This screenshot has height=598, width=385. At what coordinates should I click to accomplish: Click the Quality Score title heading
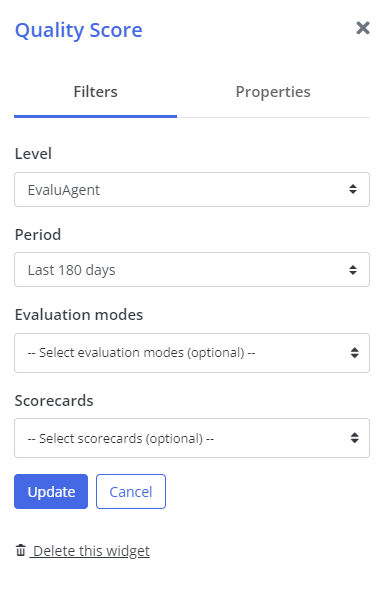79,30
